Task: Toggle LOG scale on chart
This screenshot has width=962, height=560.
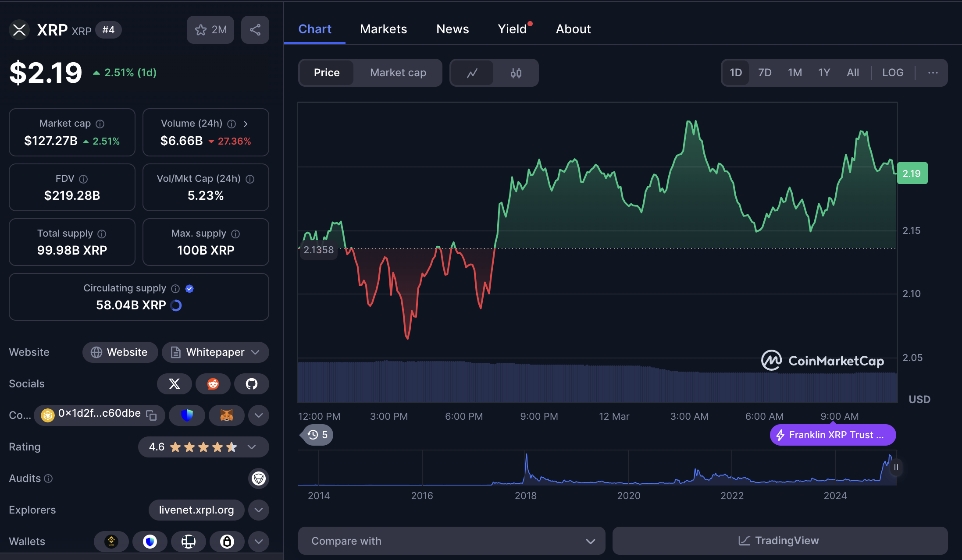Action: tap(893, 73)
